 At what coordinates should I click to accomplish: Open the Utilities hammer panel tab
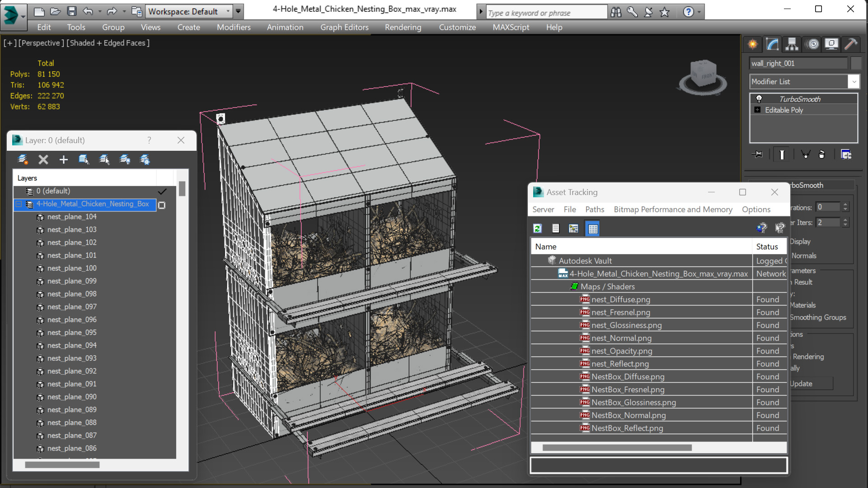click(851, 44)
